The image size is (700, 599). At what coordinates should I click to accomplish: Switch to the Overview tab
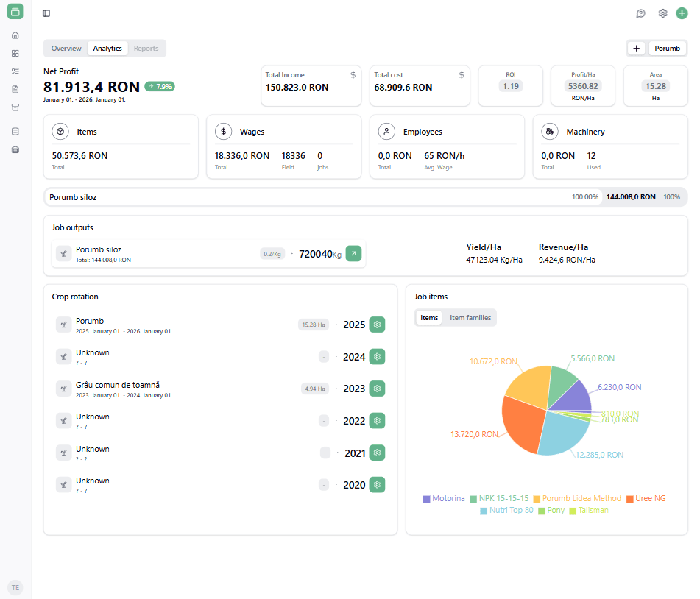(66, 49)
